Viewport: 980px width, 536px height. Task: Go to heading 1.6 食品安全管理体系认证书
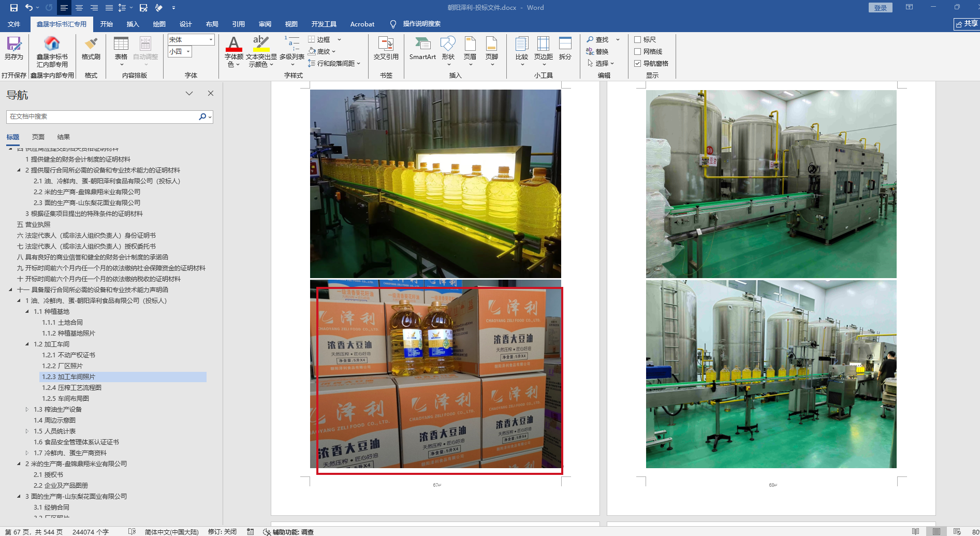[x=76, y=442]
